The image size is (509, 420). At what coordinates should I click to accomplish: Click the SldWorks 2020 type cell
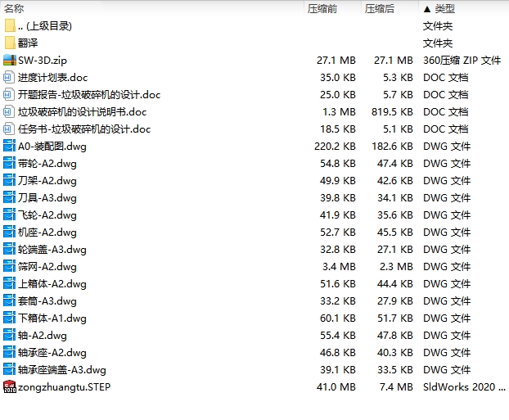coord(464,387)
